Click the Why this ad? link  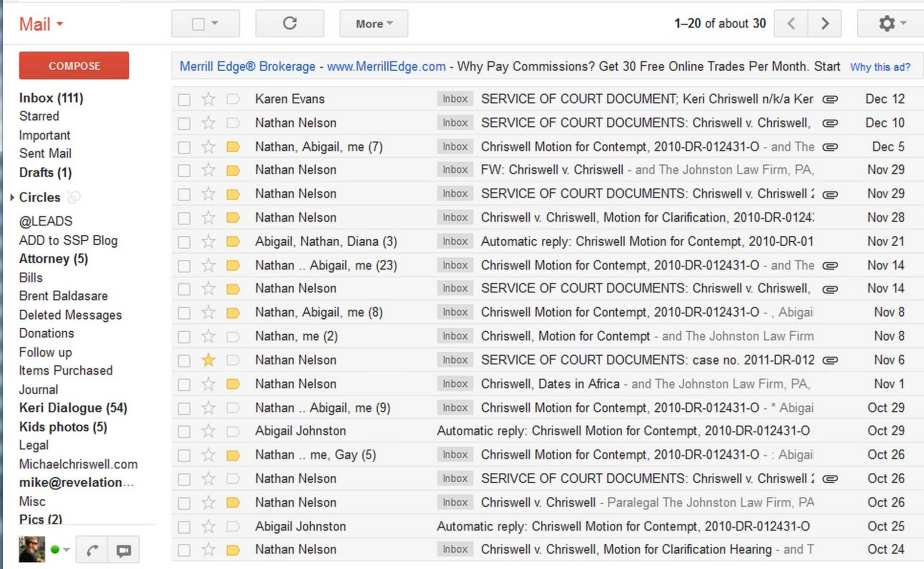click(x=880, y=67)
